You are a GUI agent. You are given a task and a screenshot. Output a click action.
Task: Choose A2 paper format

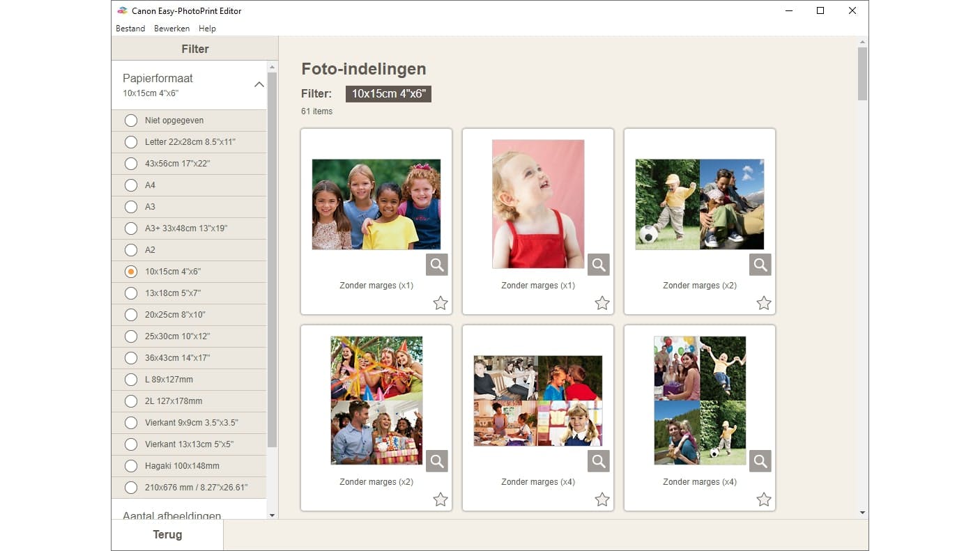[189, 250]
